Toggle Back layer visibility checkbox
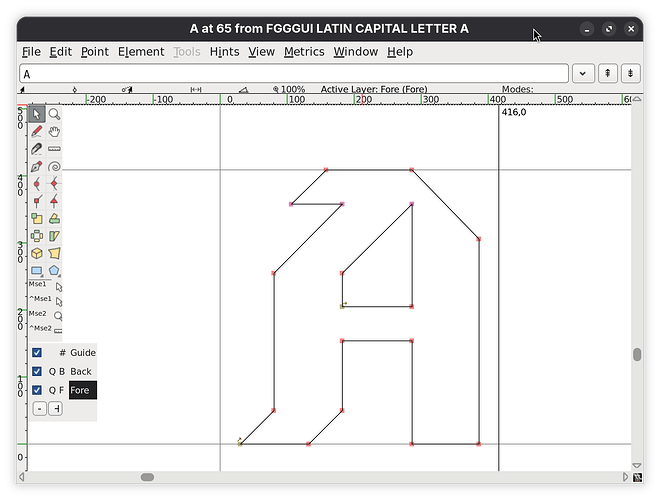The image size is (660, 500). pos(37,372)
